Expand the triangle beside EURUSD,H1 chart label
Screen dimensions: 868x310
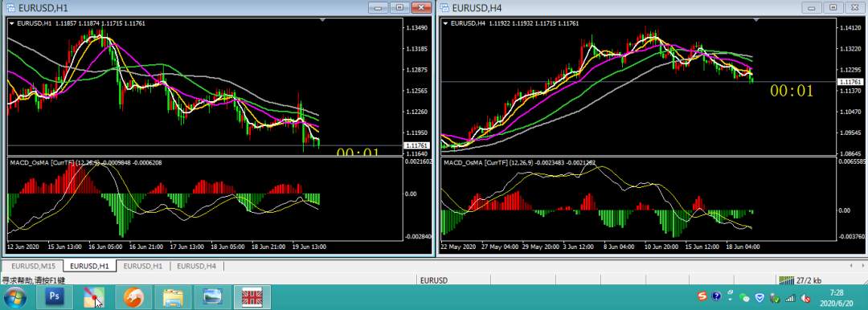point(11,23)
